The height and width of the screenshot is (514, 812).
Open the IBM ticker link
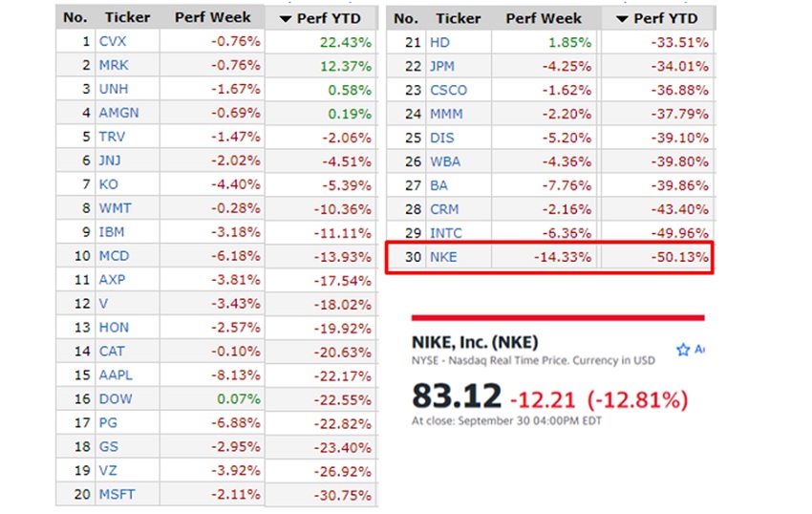coord(112,232)
